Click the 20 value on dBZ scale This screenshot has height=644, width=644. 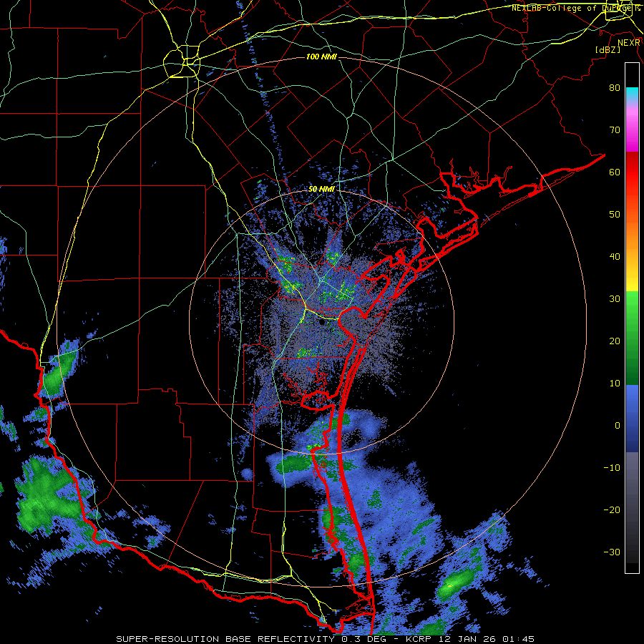(x=615, y=341)
